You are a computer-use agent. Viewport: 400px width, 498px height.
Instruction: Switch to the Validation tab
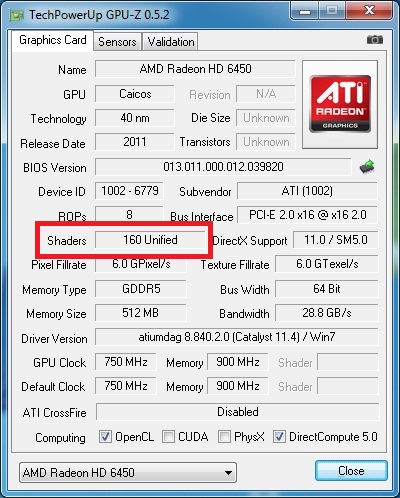tap(170, 42)
